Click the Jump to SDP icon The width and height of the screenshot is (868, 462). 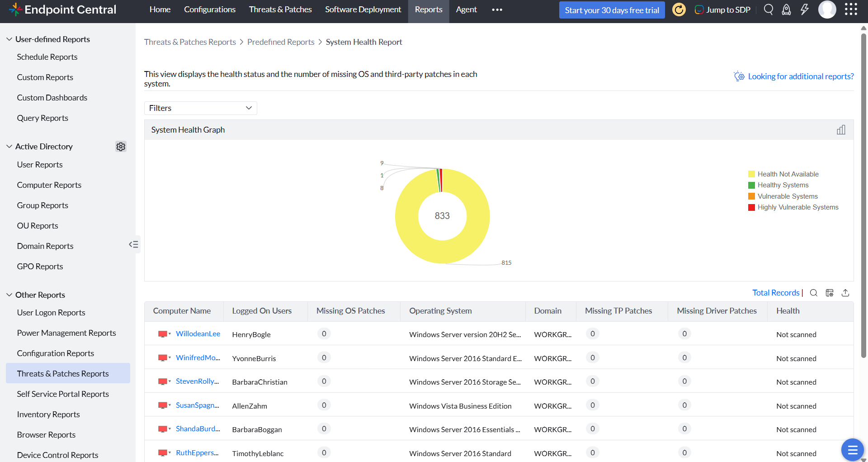pyautogui.click(x=699, y=10)
